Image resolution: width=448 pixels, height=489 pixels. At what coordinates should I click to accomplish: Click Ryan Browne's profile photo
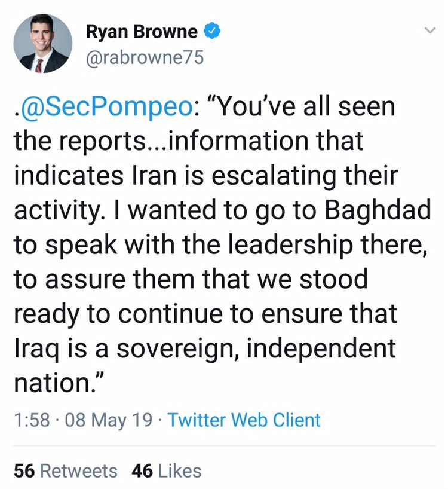click(x=42, y=43)
